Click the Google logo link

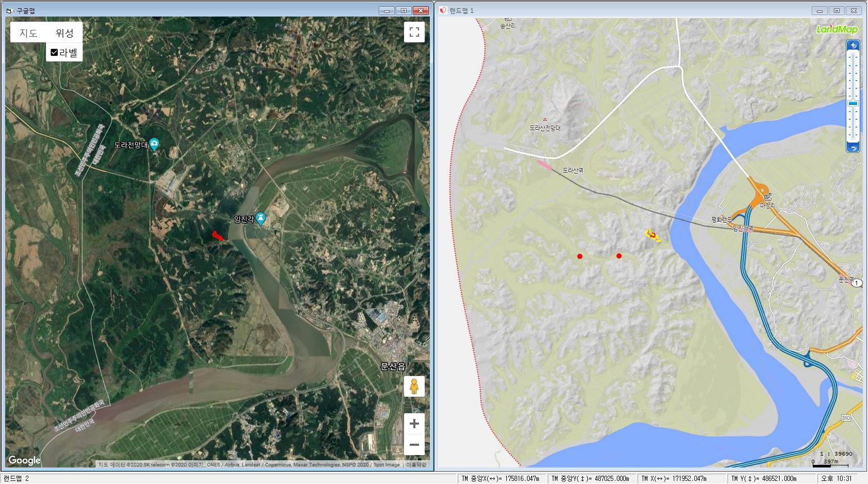(x=24, y=460)
